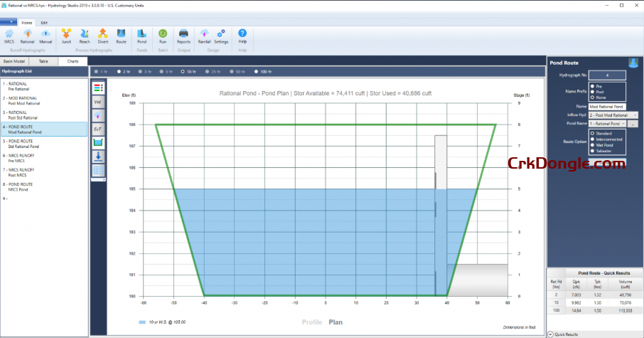644x338 pixels.
Task: Open the Pond tool in ribbon
Action: pyautogui.click(x=141, y=35)
